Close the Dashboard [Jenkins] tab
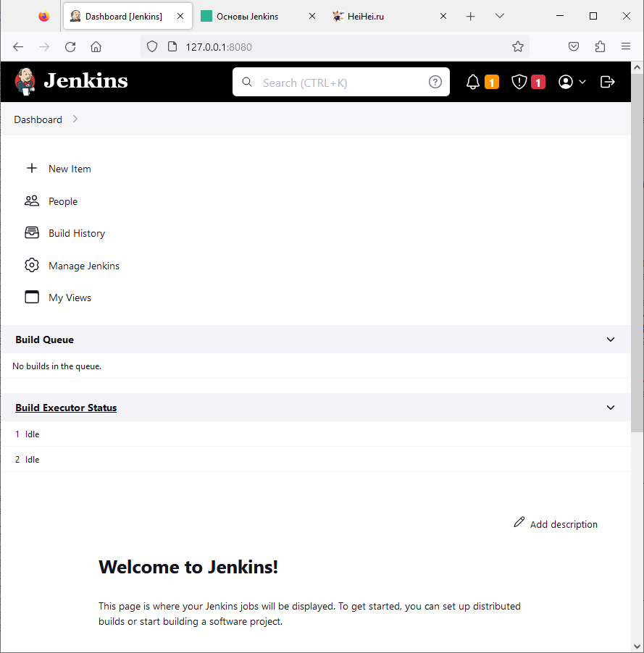Image resolution: width=644 pixels, height=653 pixels. click(180, 16)
